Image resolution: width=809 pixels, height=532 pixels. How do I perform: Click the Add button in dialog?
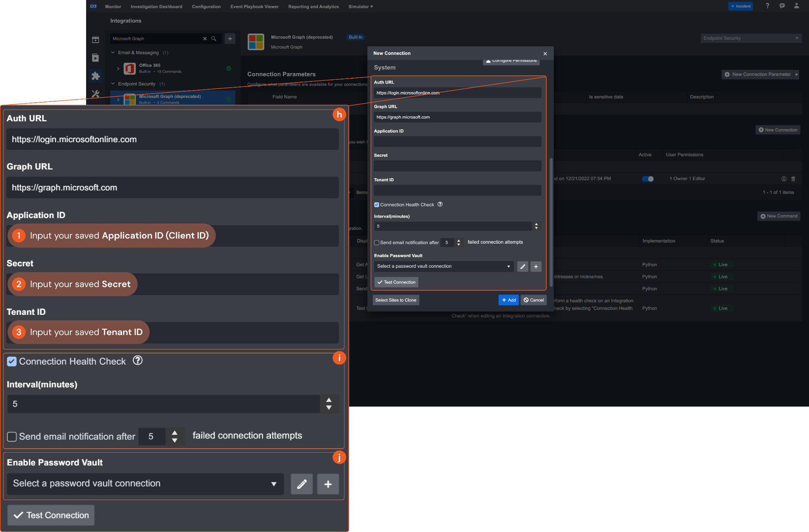pyautogui.click(x=509, y=300)
